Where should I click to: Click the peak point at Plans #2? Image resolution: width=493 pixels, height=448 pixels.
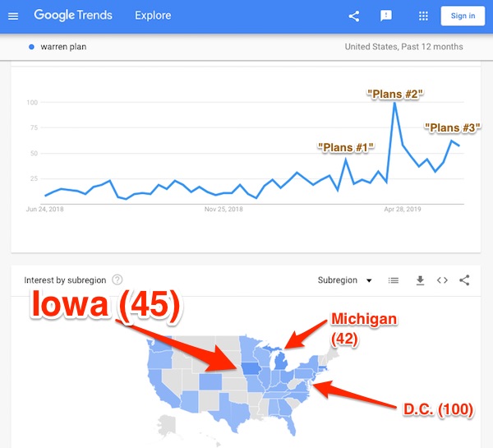(394, 103)
